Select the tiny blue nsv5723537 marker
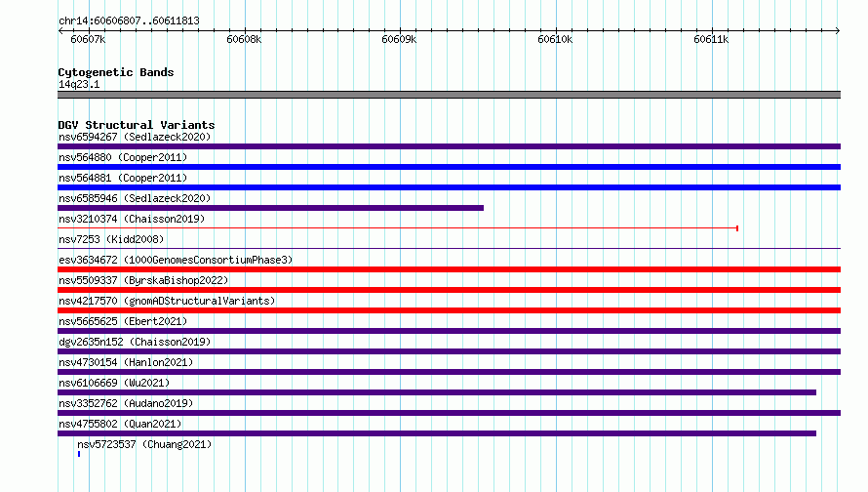 coord(79,454)
